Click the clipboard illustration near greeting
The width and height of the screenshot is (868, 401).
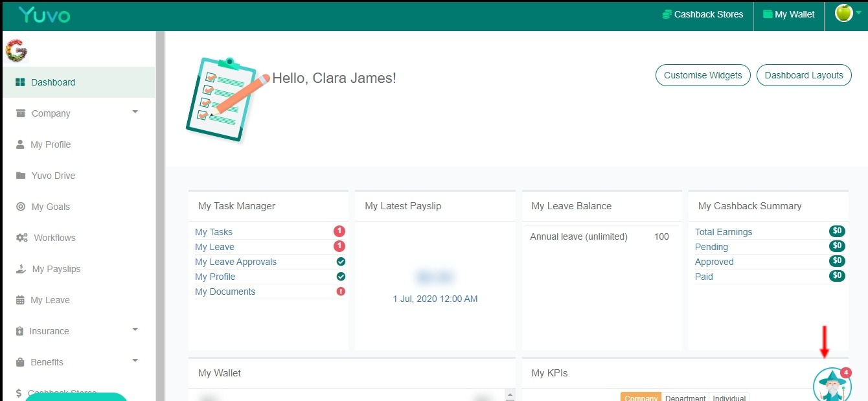(x=227, y=99)
